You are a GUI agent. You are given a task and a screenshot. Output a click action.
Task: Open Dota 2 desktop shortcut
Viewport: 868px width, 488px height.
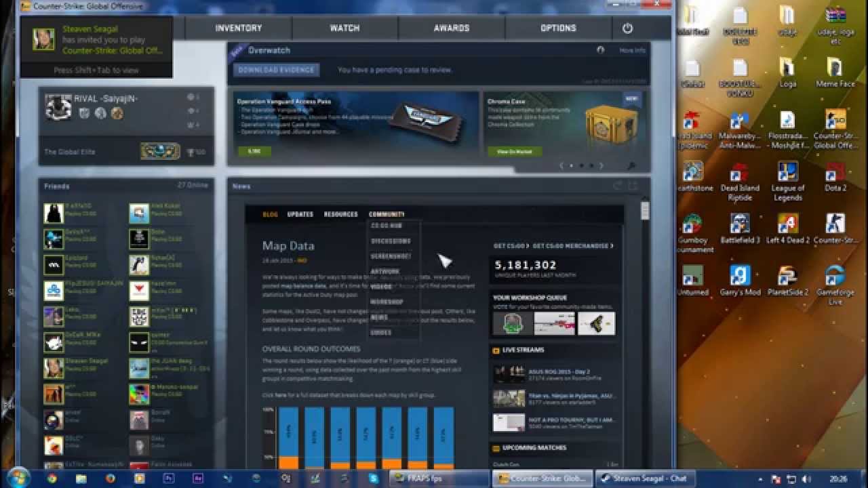point(835,178)
